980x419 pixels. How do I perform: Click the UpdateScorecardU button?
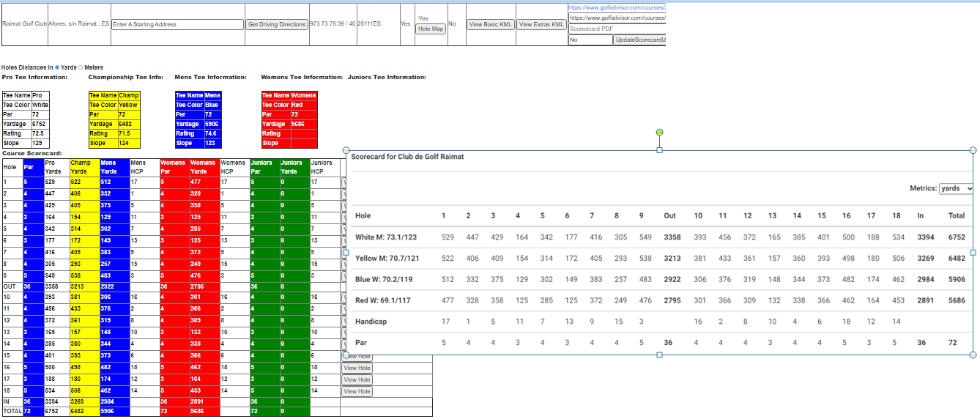[x=639, y=40]
